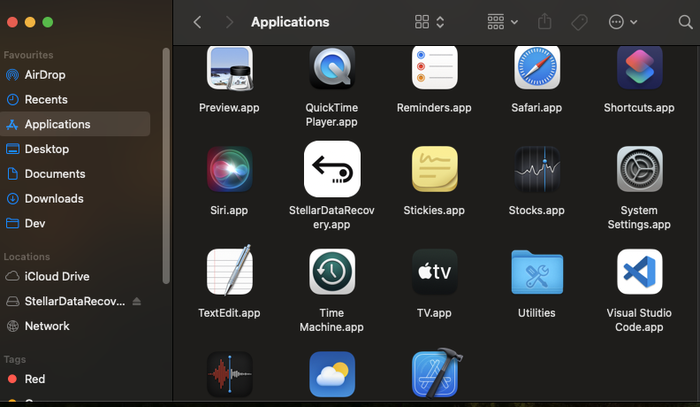Click the yellow minimise window button
Viewport: 700px width, 407px height.
(x=30, y=22)
